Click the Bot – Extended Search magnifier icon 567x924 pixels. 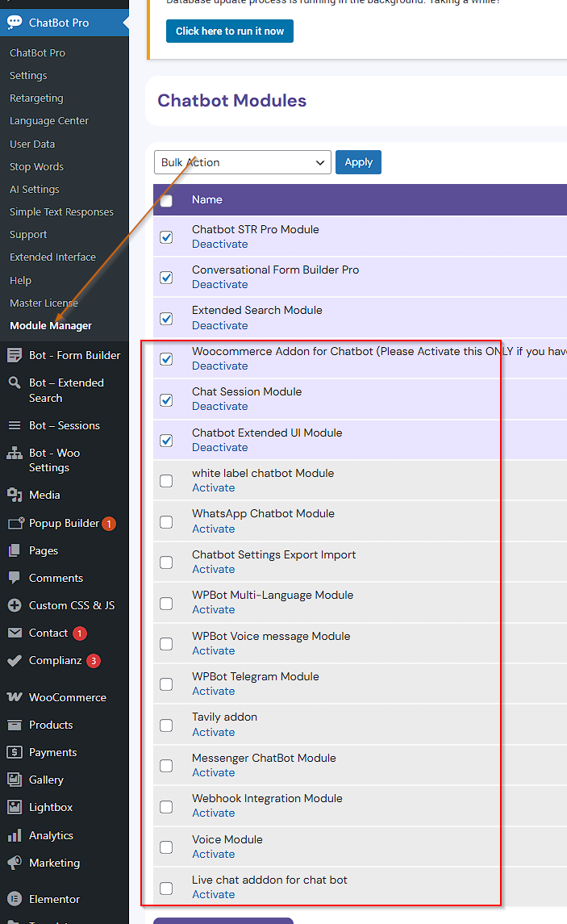[15, 383]
